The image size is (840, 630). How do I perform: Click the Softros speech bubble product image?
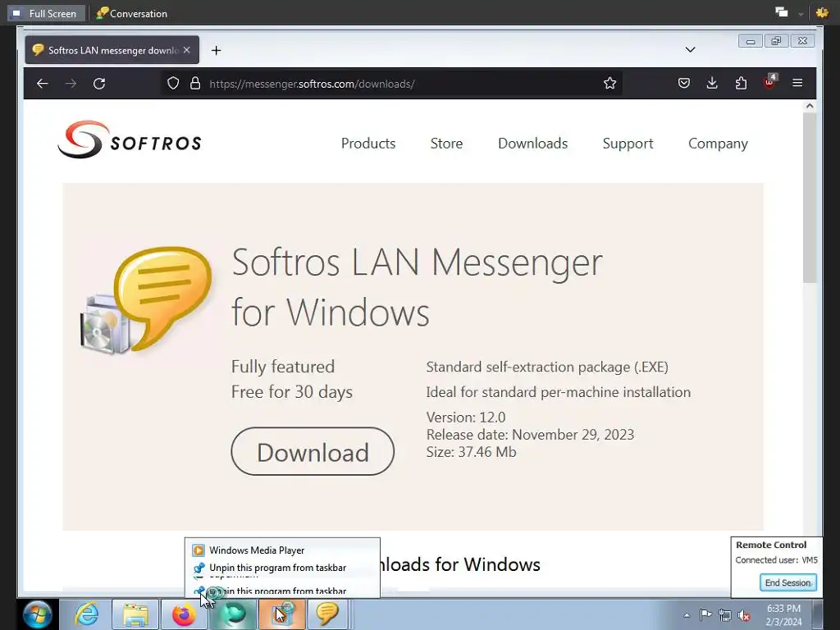pyautogui.click(x=146, y=300)
